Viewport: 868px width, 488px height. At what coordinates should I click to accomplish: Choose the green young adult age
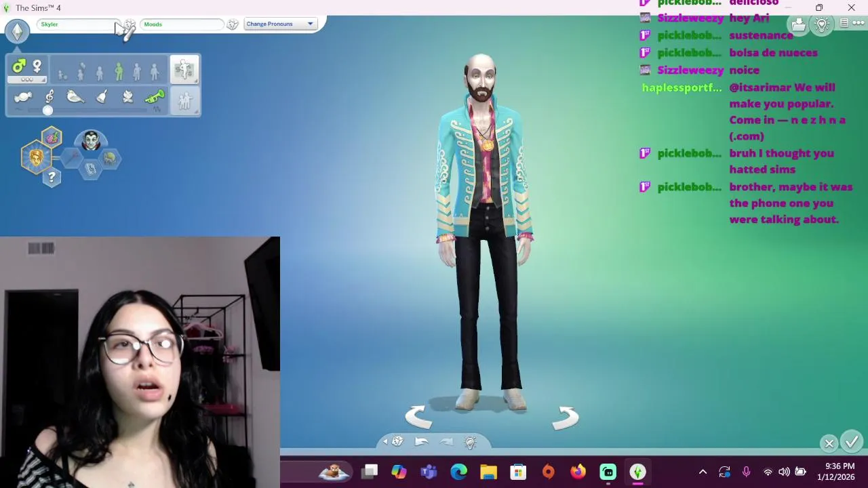tap(119, 70)
